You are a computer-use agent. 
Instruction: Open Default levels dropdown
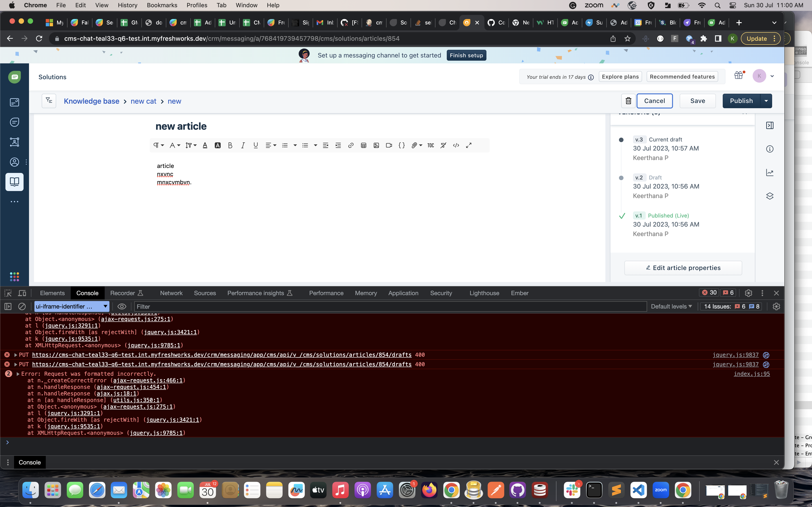(671, 306)
